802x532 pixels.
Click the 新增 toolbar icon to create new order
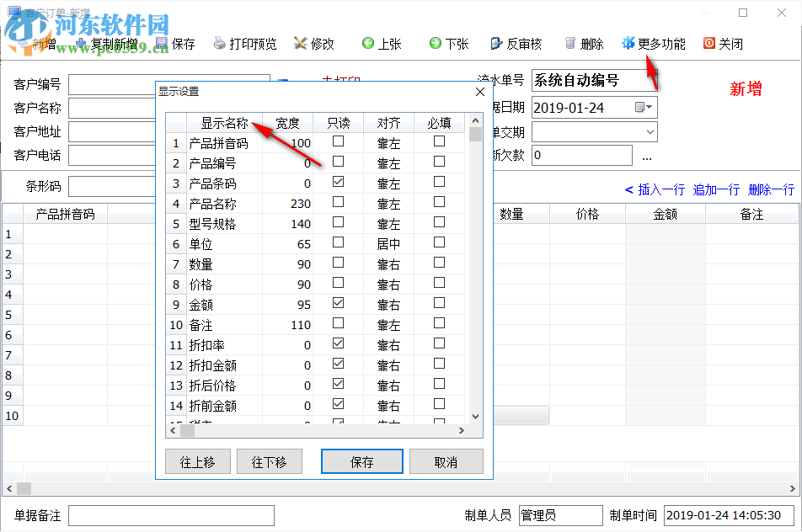(40, 43)
